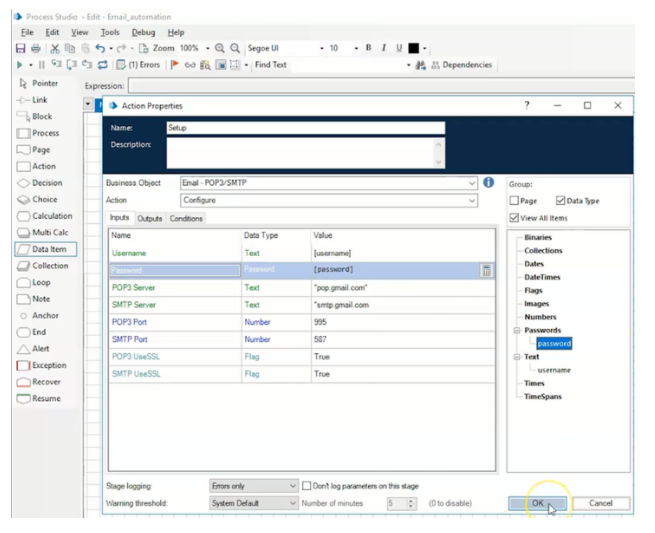Open the Business Object dropdown
The height and width of the screenshot is (533, 655).
point(472,183)
